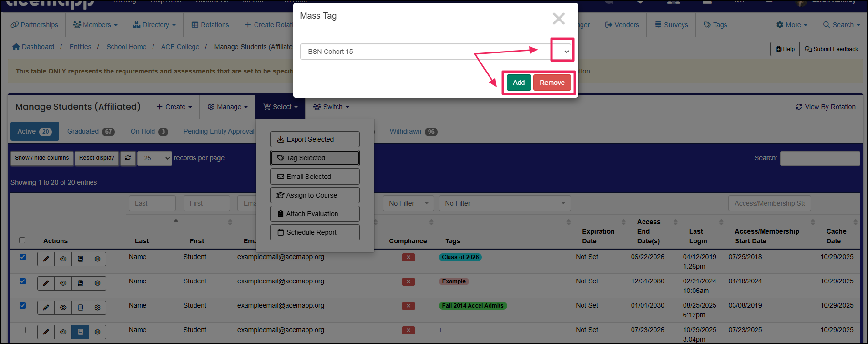Open the Compliance No Filter dropdown
Image resolution: width=868 pixels, height=344 pixels.
click(x=408, y=203)
